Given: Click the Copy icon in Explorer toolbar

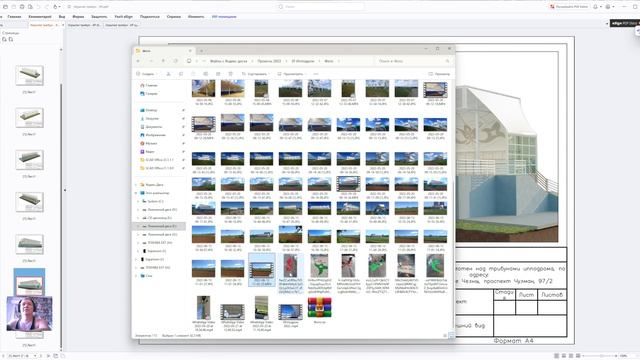Looking at the screenshot, I should coord(181,74).
